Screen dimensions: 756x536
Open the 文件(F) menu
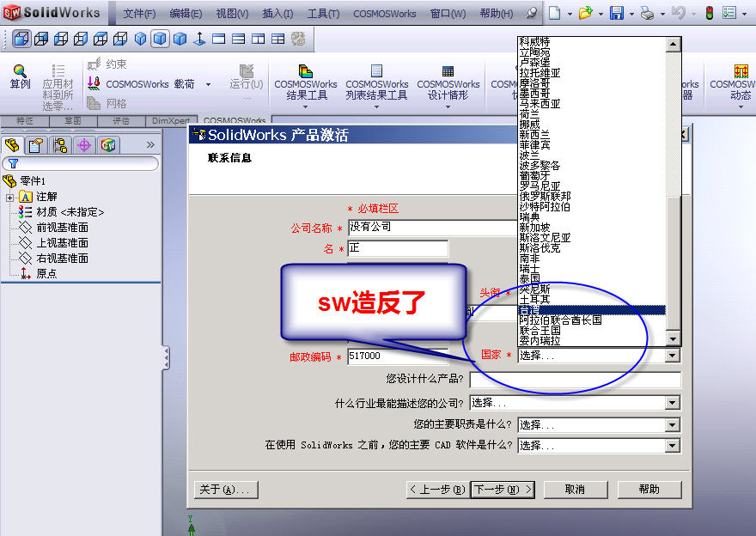click(x=139, y=14)
